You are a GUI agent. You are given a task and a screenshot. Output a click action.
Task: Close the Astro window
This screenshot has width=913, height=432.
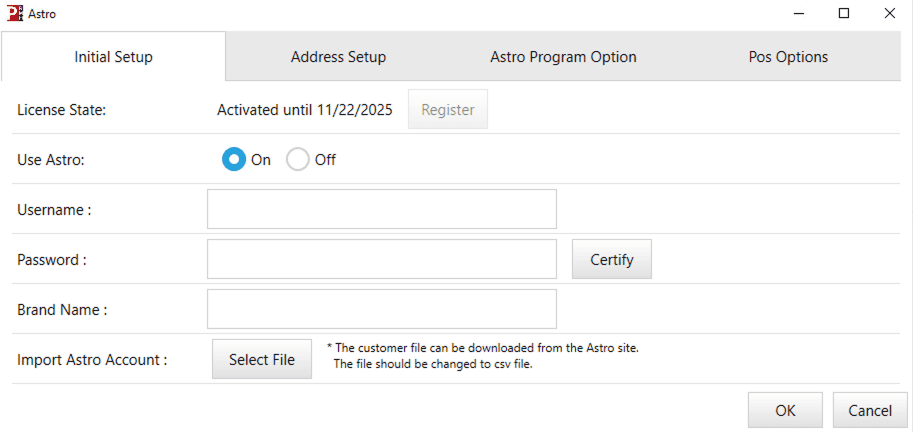(x=889, y=13)
